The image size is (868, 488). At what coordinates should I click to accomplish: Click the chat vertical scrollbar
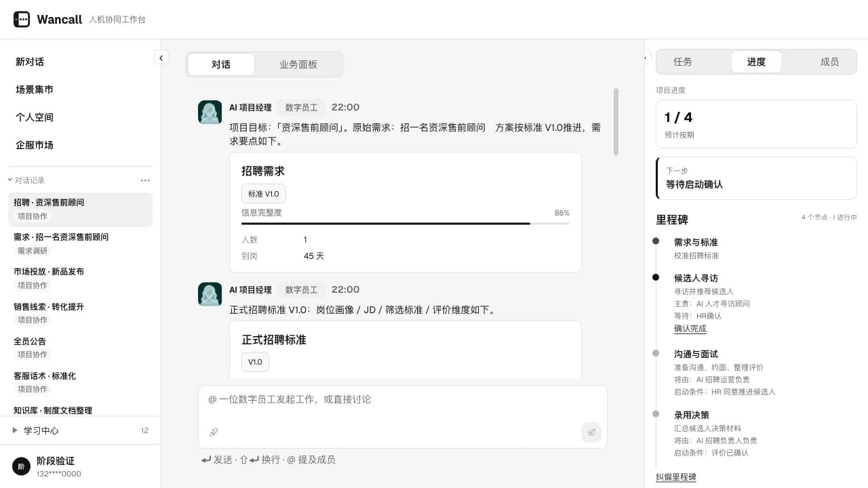coord(616,122)
